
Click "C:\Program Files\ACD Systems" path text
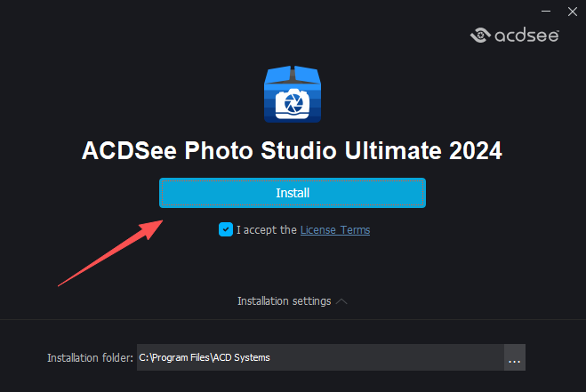click(205, 358)
